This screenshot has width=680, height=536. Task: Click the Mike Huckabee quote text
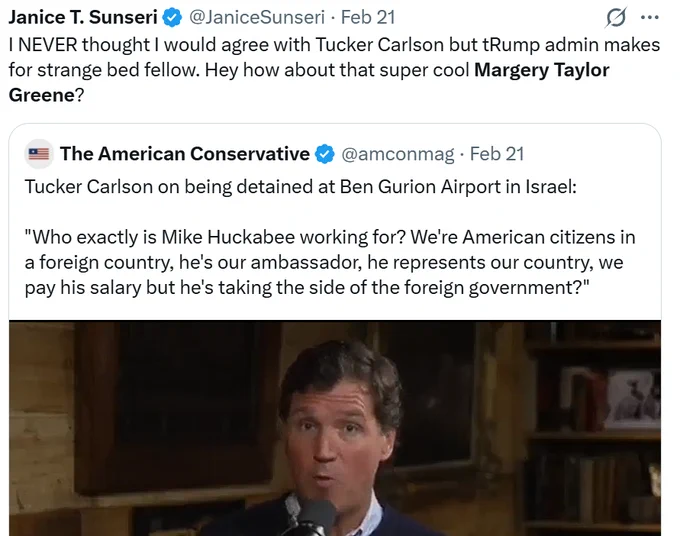(x=330, y=262)
